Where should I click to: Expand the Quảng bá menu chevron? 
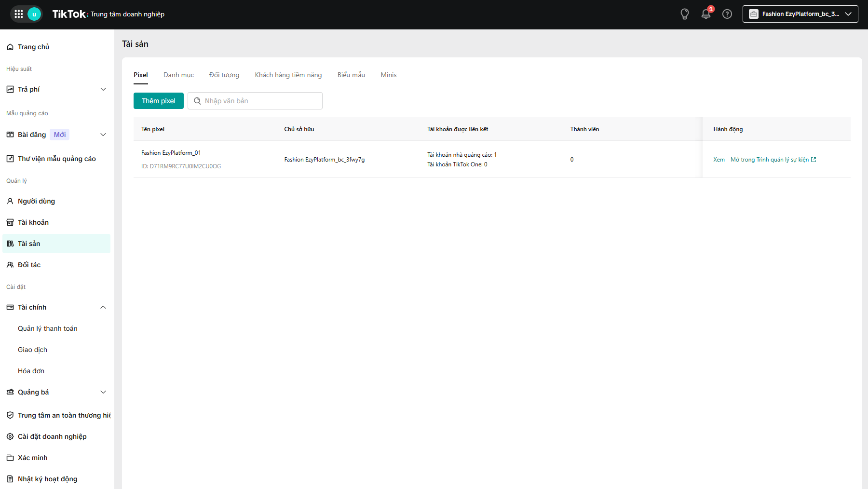pyautogui.click(x=103, y=392)
